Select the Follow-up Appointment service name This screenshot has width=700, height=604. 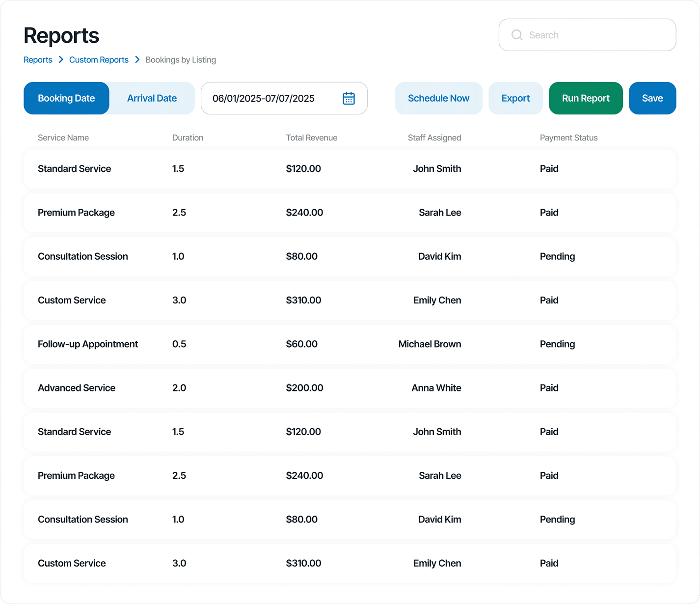pyautogui.click(x=88, y=344)
